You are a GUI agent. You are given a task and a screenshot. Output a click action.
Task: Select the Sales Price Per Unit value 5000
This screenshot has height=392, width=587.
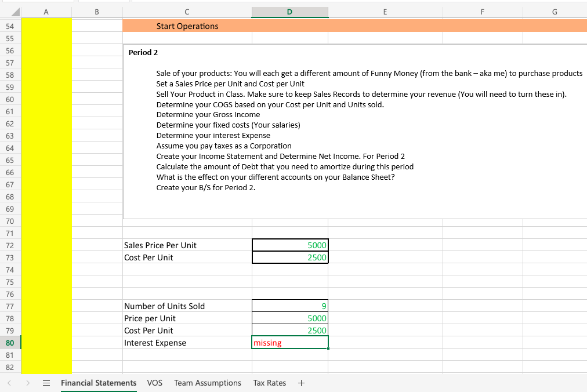click(289, 245)
